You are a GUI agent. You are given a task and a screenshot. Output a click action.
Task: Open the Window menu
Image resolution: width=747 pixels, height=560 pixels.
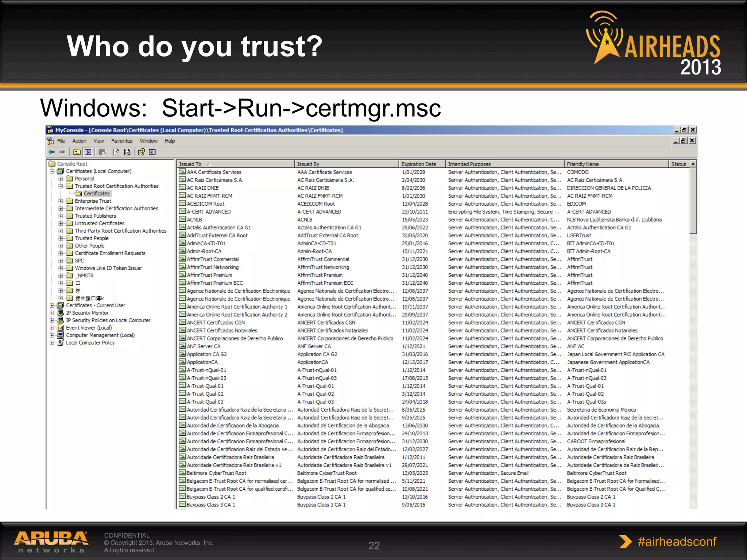(149, 141)
